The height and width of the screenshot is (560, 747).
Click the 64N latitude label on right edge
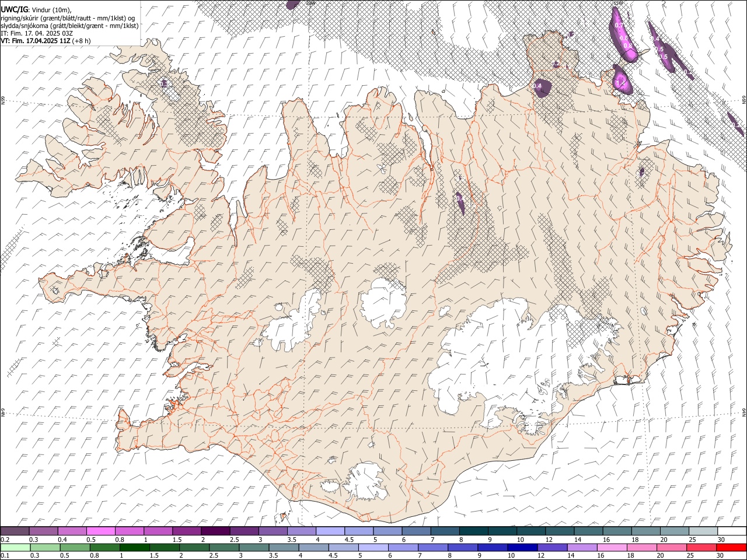point(744,411)
